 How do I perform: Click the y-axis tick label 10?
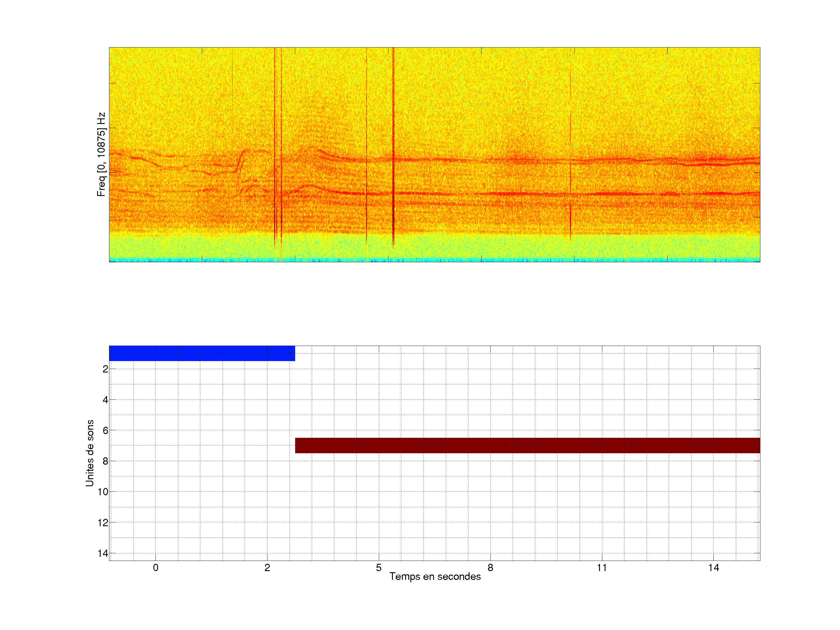click(103, 492)
